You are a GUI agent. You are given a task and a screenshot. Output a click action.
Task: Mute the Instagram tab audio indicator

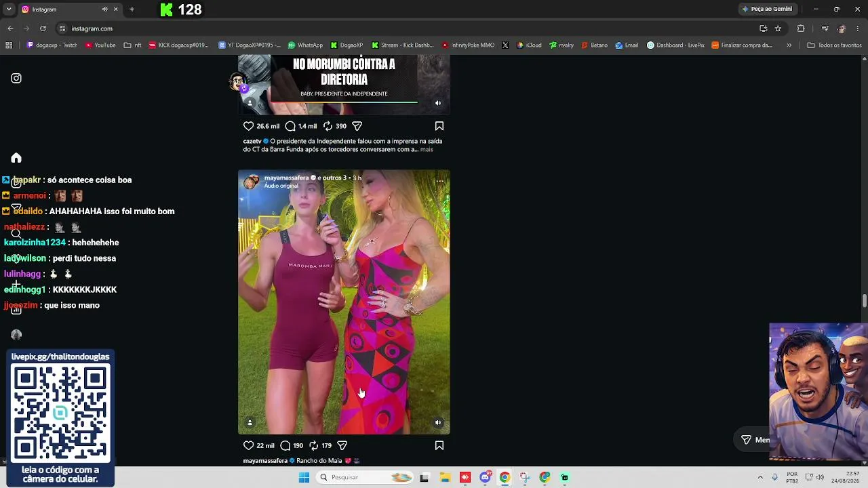(x=104, y=9)
